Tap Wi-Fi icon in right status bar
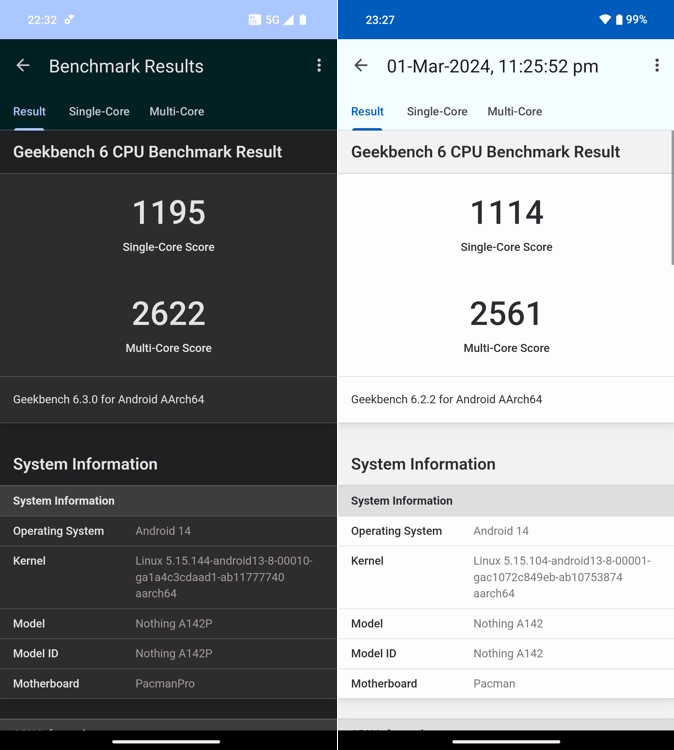This screenshot has width=674, height=750. pyautogui.click(x=605, y=20)
